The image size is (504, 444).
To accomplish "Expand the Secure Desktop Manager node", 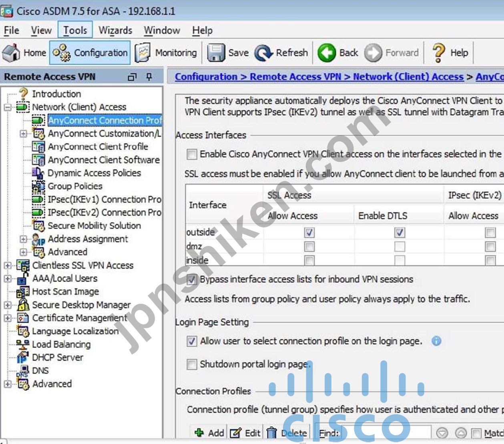I will [8, 305].
